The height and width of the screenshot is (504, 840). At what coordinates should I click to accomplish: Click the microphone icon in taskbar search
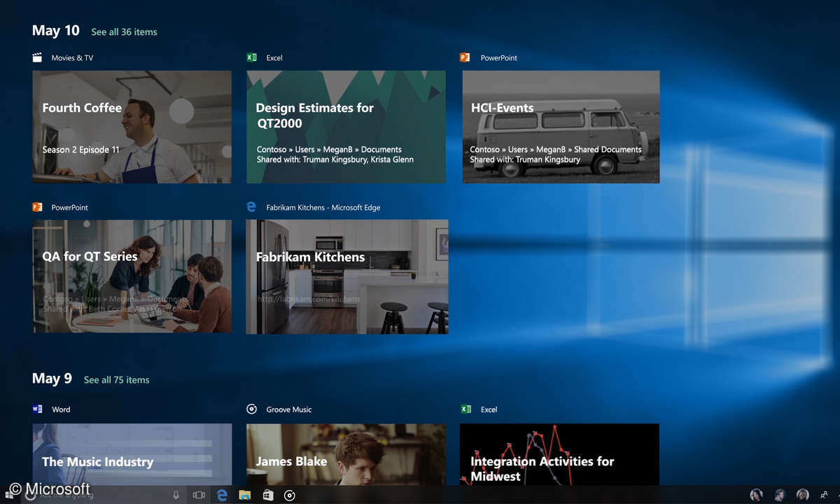(176, 495)
